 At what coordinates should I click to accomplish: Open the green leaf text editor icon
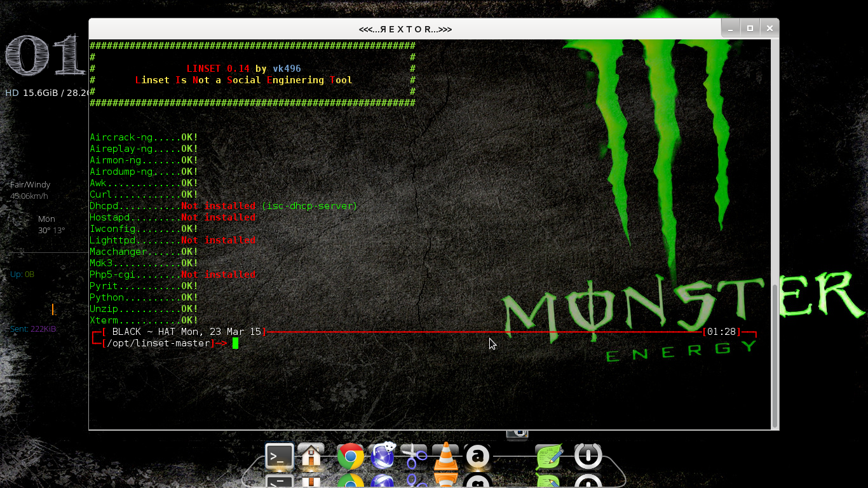coord(549,456)
